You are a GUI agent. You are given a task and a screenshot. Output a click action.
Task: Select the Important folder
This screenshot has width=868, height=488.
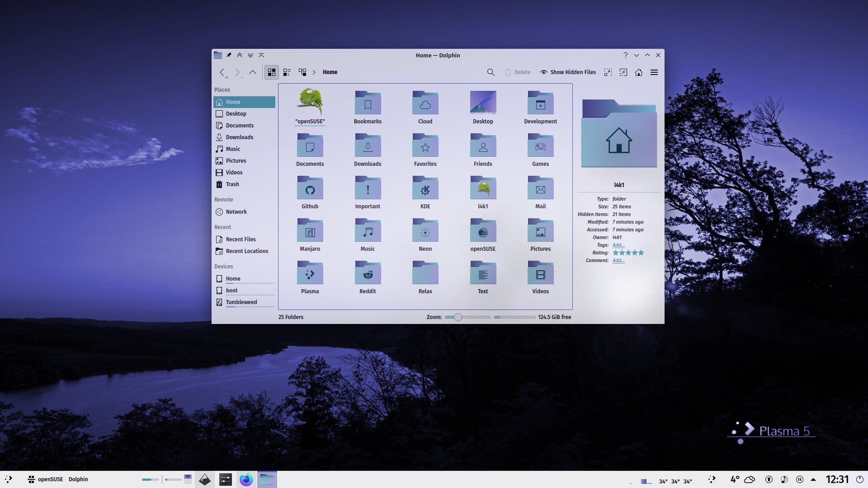pyautogui.click(x=368, y=192)
